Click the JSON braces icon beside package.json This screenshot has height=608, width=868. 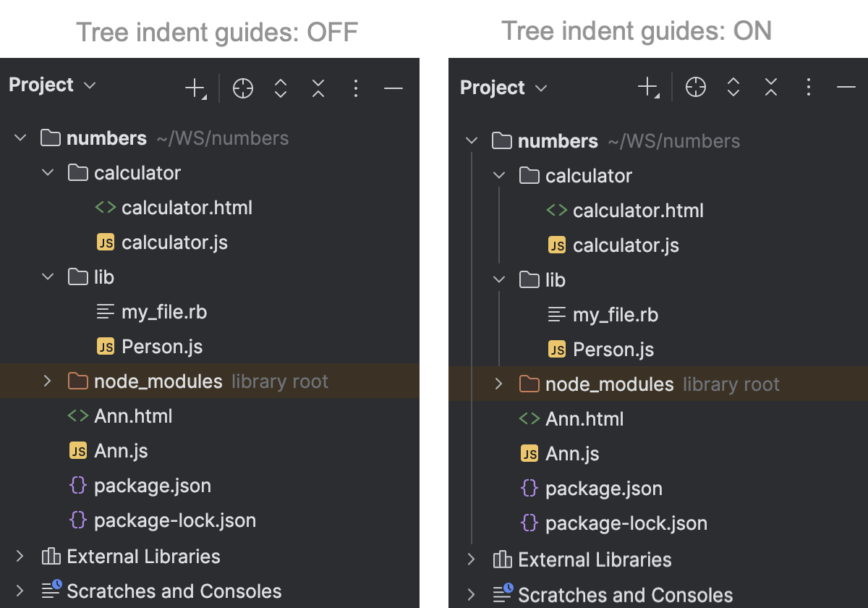[x=78, y=485]
